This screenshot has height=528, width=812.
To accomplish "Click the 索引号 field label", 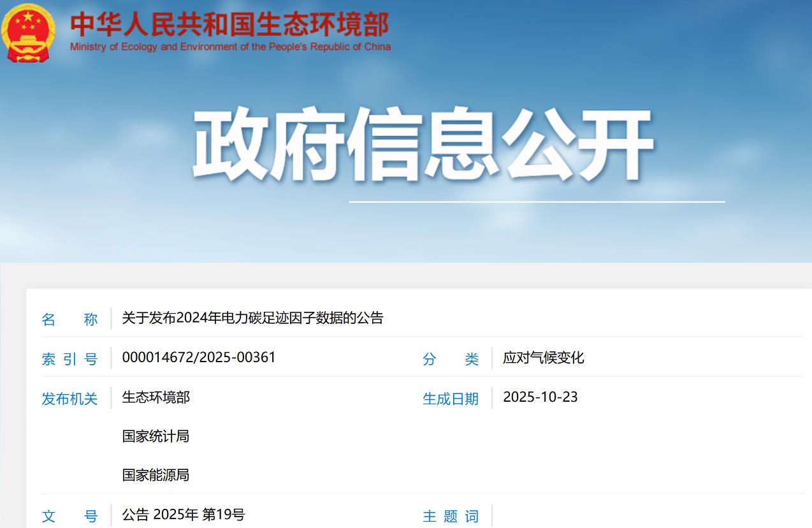I will coord(69,358).
